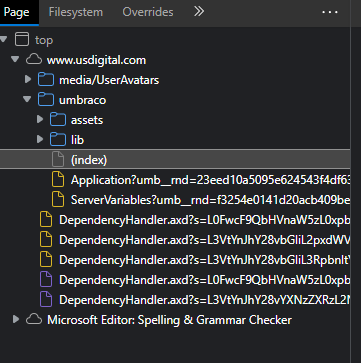Viewport: 361px width, 363px height.
Task: Click the top frame window icon
Action: tap(22, 40)
